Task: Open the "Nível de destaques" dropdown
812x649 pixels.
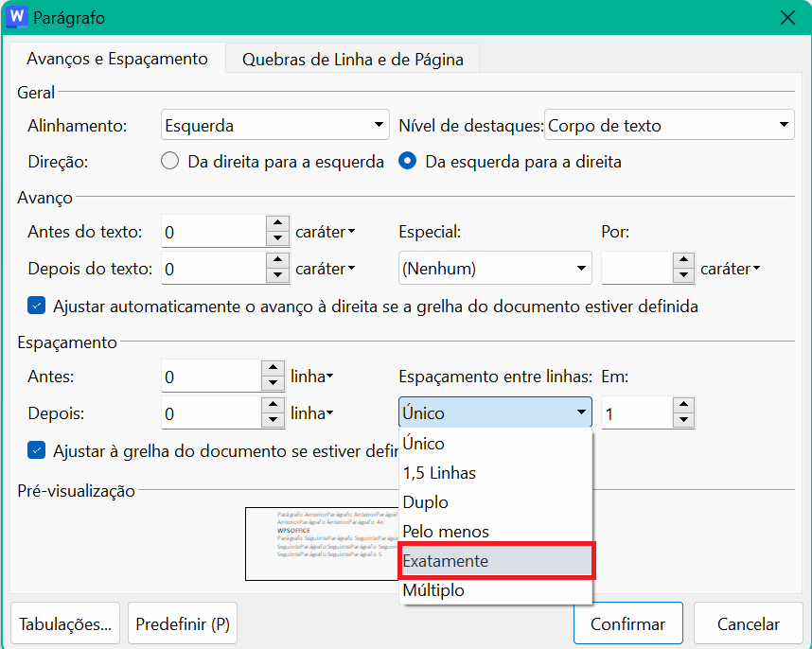Action: click(669, 124)
